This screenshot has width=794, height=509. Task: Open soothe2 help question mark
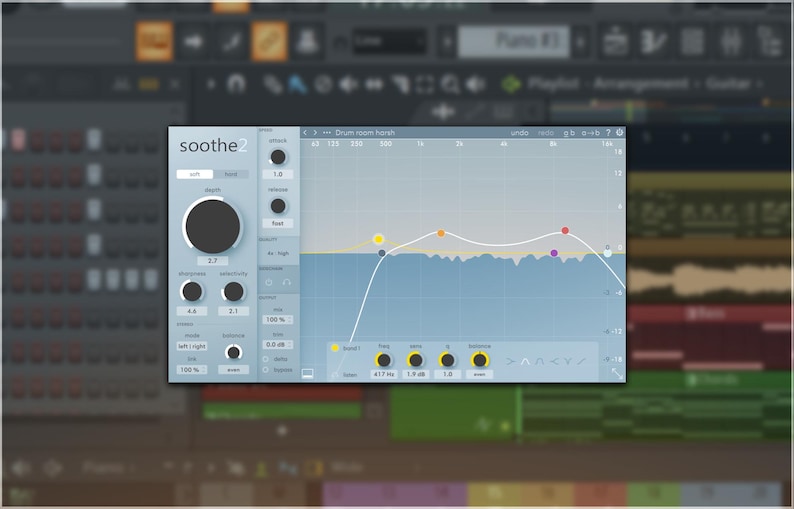[x=608, y=133]
